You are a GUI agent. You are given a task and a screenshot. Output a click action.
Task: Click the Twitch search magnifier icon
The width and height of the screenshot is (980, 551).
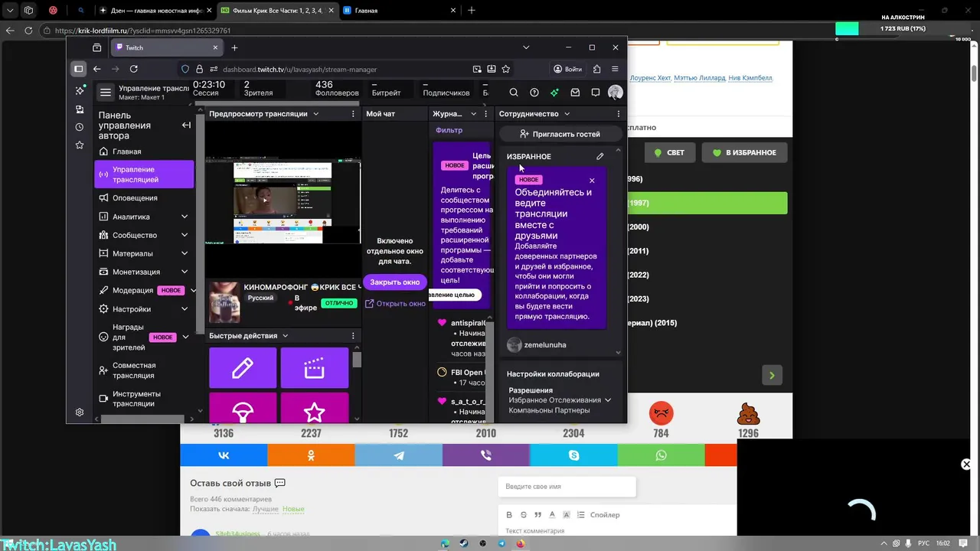coord(514,93)
